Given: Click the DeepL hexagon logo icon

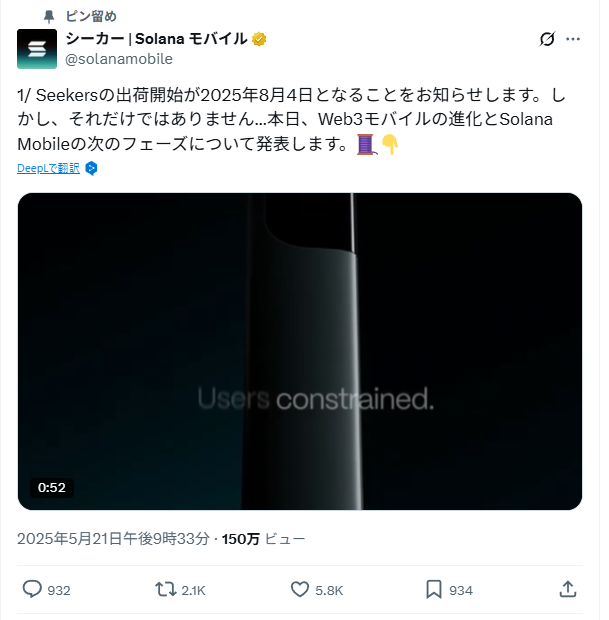Looking at the screenshot, I should pos(91,168).
